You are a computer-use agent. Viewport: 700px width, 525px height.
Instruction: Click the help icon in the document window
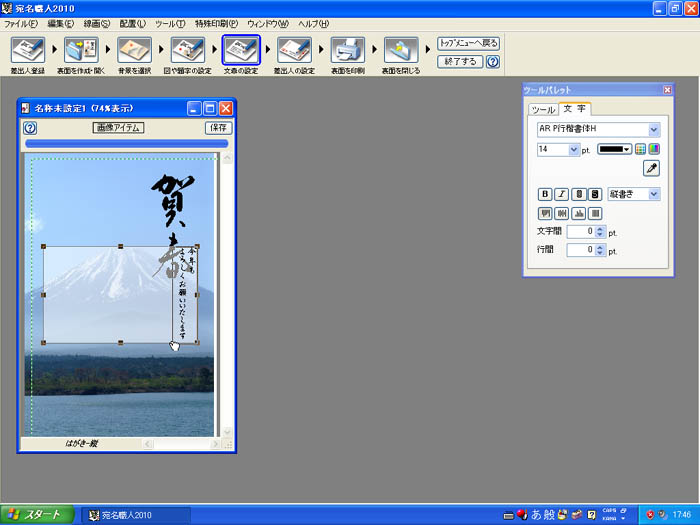pos(30,128)
